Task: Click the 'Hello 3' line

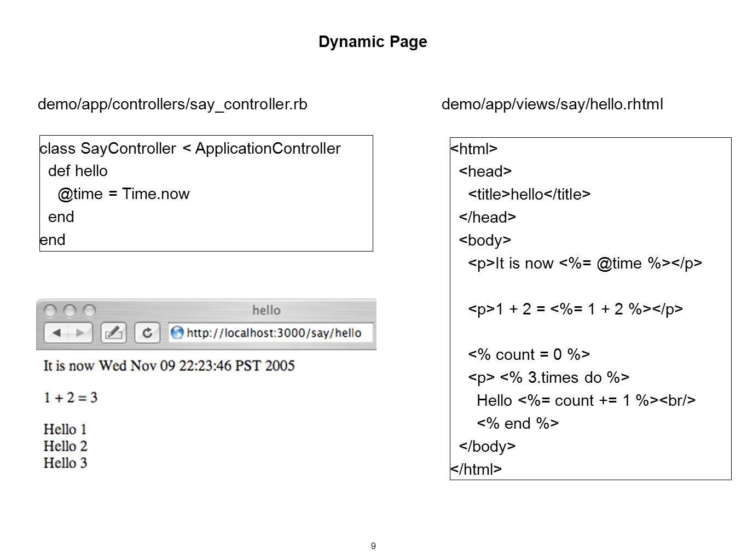Action: tap(65, 463)
